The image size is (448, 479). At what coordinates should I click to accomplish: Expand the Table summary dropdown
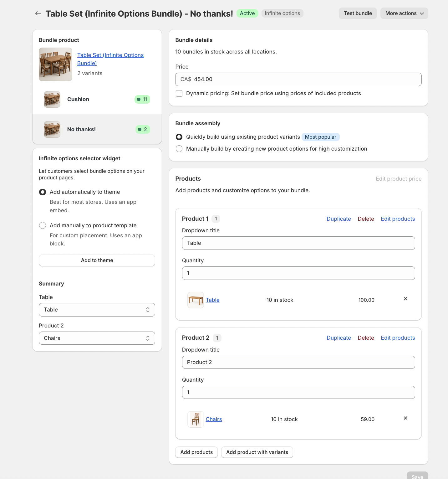[97, 310]
